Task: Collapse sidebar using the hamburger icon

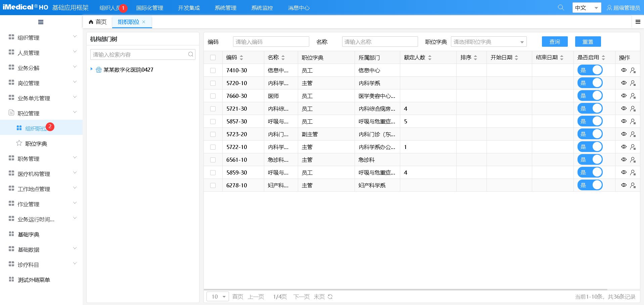Action: 41,22
